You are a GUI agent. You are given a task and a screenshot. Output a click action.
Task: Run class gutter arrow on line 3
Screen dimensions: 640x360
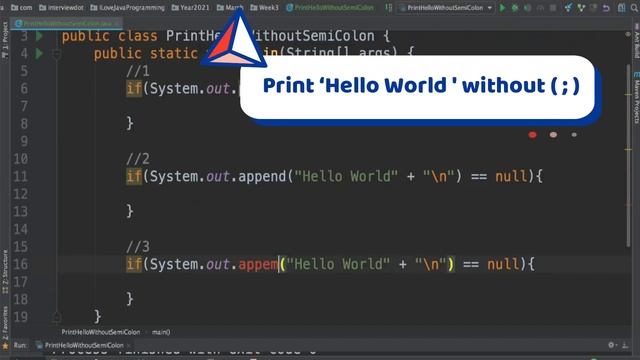click(x=39, y=36)
